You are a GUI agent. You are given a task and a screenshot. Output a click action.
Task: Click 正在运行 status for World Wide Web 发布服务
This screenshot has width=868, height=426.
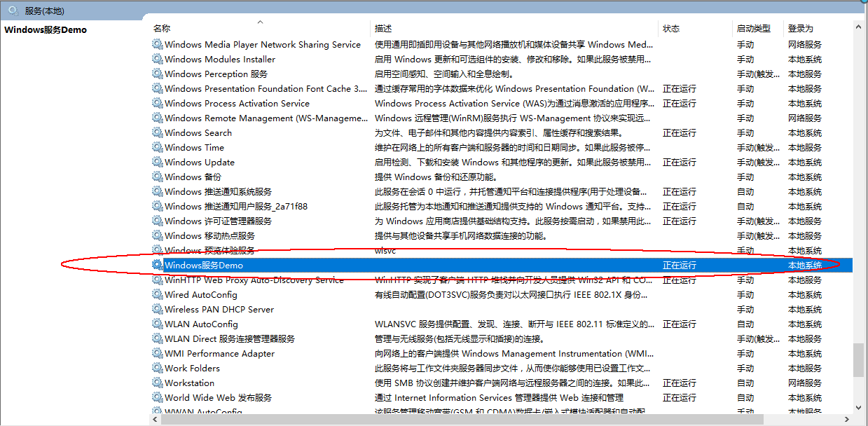click(680, 397)
